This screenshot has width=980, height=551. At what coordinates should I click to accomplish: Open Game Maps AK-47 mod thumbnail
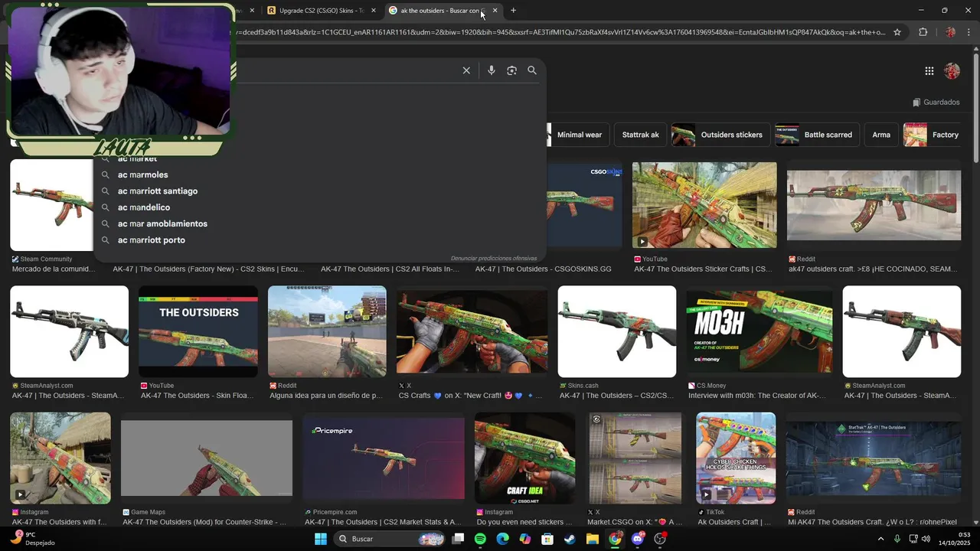207,459
